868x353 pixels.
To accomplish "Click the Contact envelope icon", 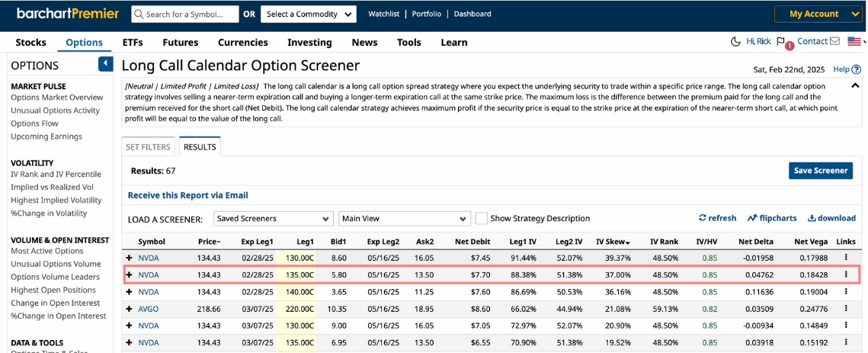I will (x=834, y=42).
